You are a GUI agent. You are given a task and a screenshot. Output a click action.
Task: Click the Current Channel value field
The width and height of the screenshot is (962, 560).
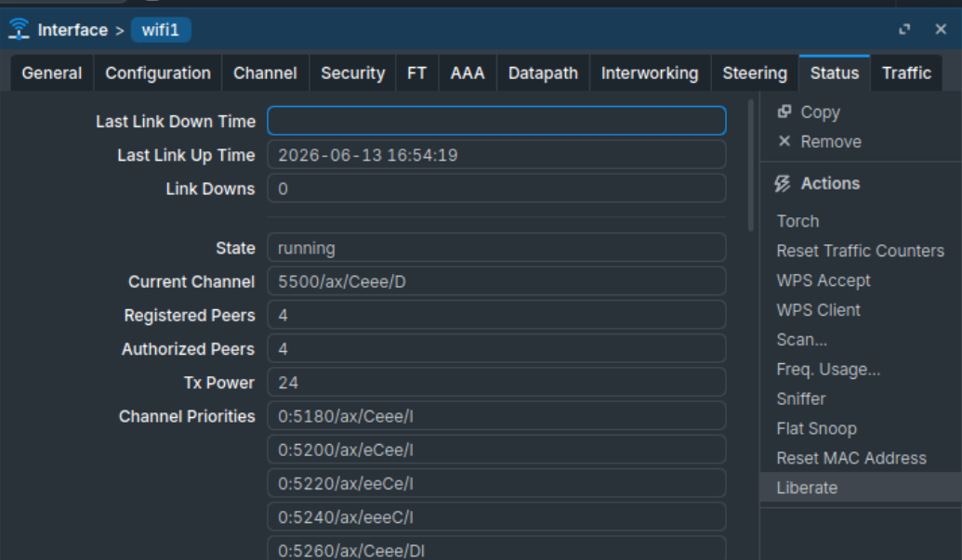pos(496,281)
